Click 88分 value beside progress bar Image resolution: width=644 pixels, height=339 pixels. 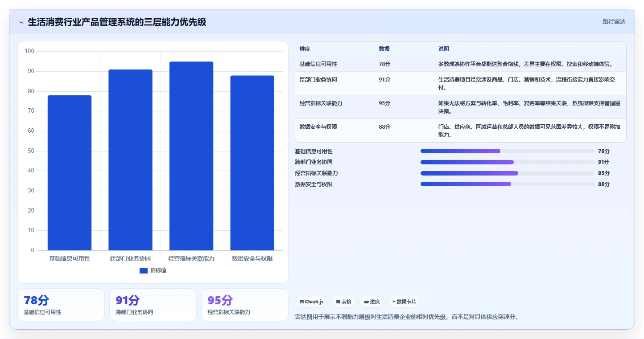click(x=604, y=184)
